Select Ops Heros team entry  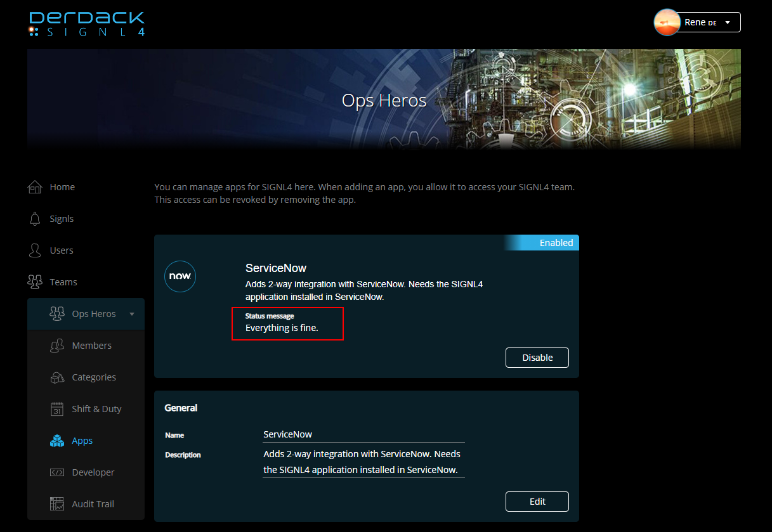(86, 314)
